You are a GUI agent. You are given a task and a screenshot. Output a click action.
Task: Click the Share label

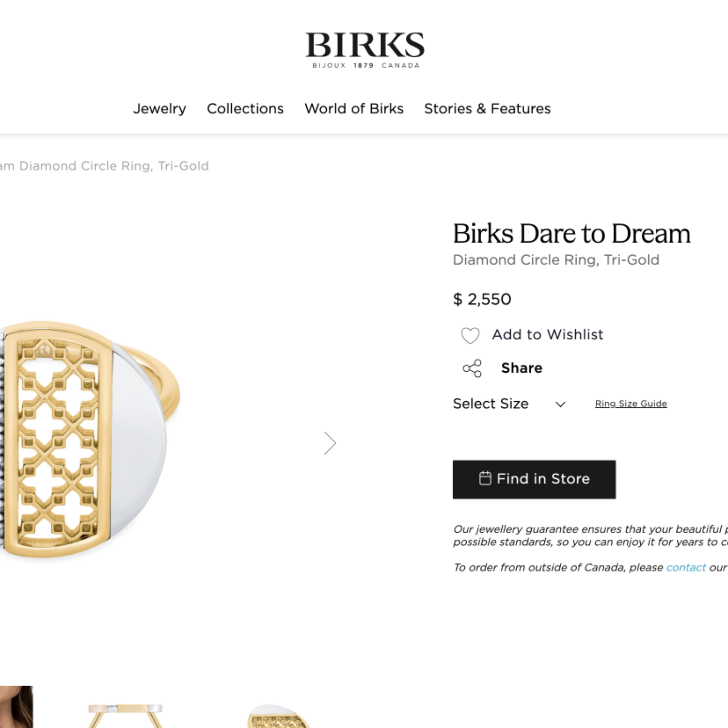coord(522,368)
